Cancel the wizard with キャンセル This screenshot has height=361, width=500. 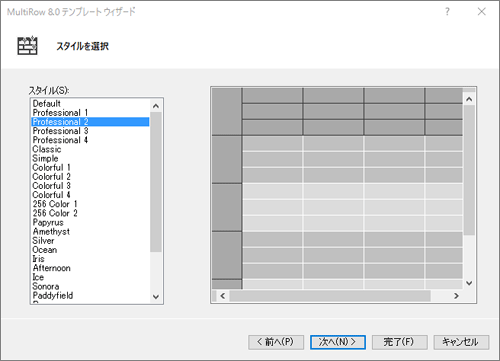click(x=461, y=342)
